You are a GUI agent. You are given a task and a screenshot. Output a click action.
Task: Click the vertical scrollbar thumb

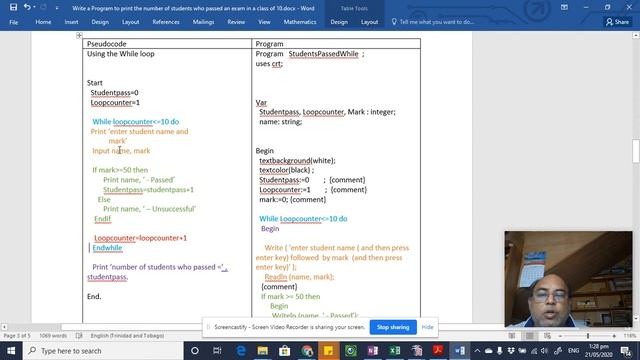pos(636,151)
